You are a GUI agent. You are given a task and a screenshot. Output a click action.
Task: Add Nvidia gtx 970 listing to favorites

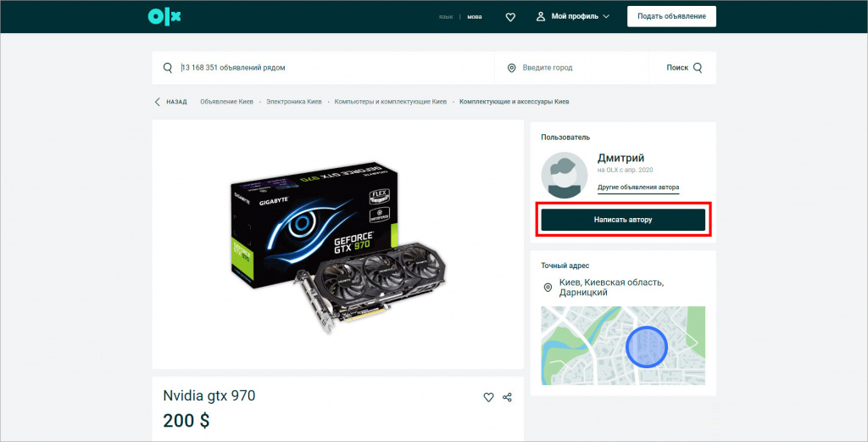[x=488, y=397]
